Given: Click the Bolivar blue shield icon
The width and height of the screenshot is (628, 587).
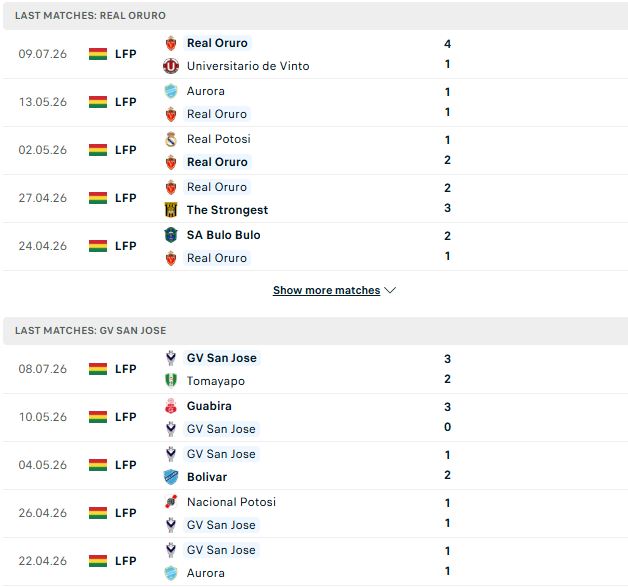Looking at the screenshot, I should pyautogui.click(x=171, y=477).
